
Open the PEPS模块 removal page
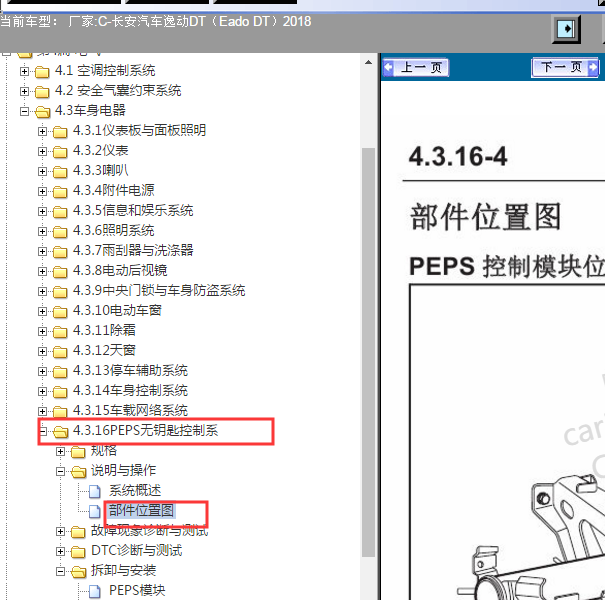[137, 590]
